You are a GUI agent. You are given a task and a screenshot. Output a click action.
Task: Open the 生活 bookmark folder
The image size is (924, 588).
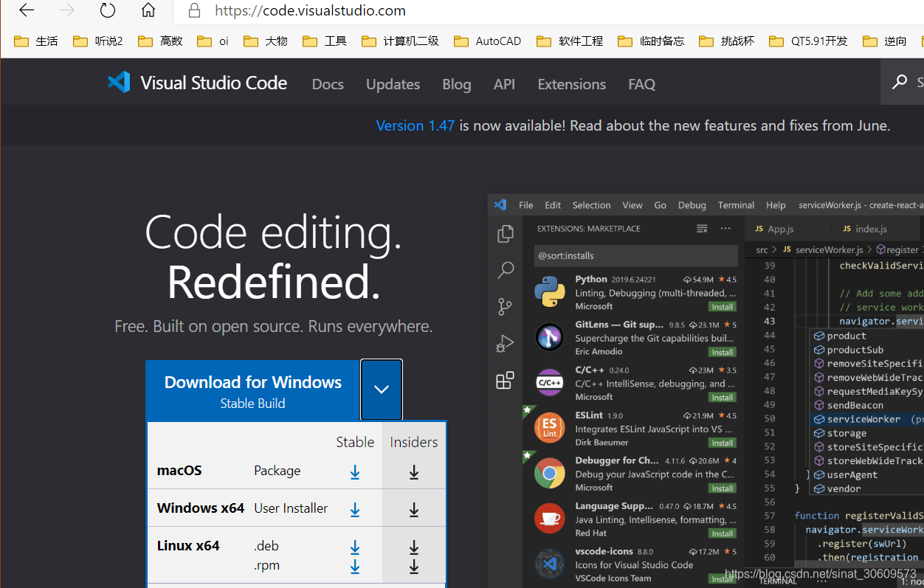[x=36, y=41]
